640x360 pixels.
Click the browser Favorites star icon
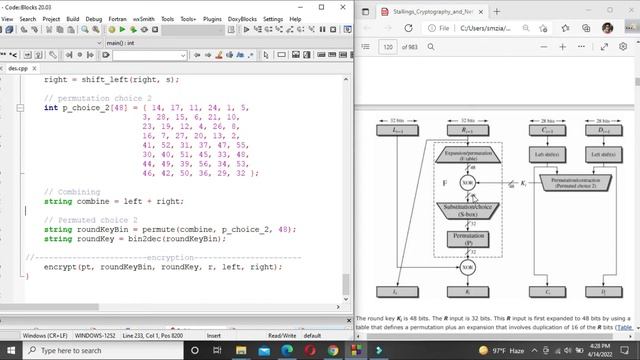tap(565, 28)
